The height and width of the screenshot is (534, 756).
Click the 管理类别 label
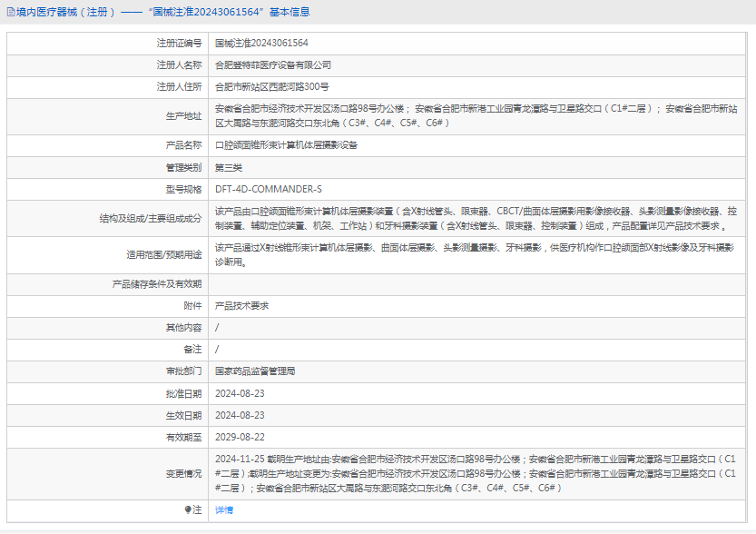click(183, 168)
